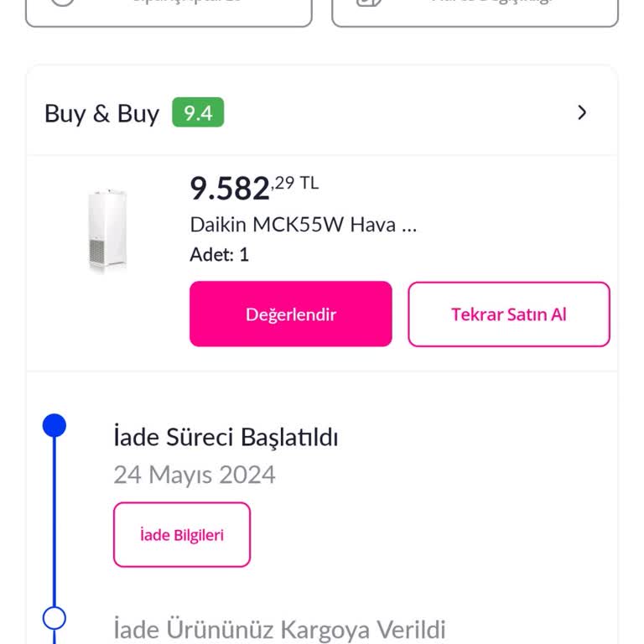The image size is (644, 644).
Task: Click the 9.582,29 TL price
Action: click(x=254, y=188)
